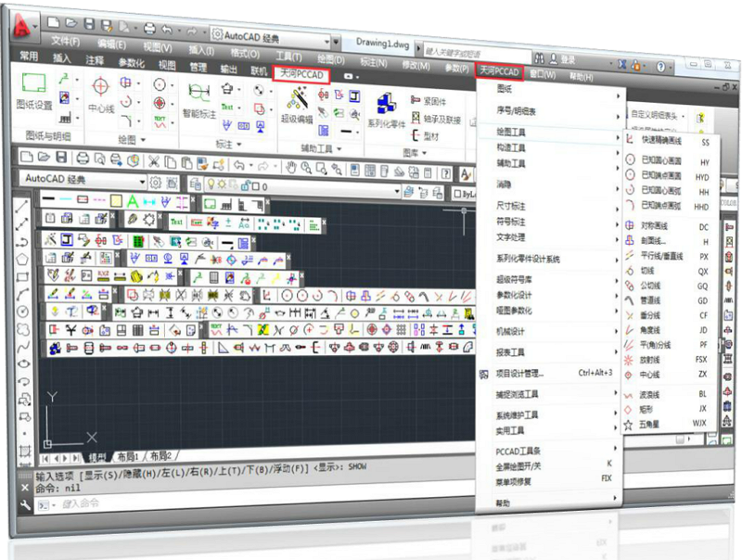Image resolution: width=742 pixels, height=560 pixels.
Task: Open the 格式(O) menu
Action: [245, 53]
